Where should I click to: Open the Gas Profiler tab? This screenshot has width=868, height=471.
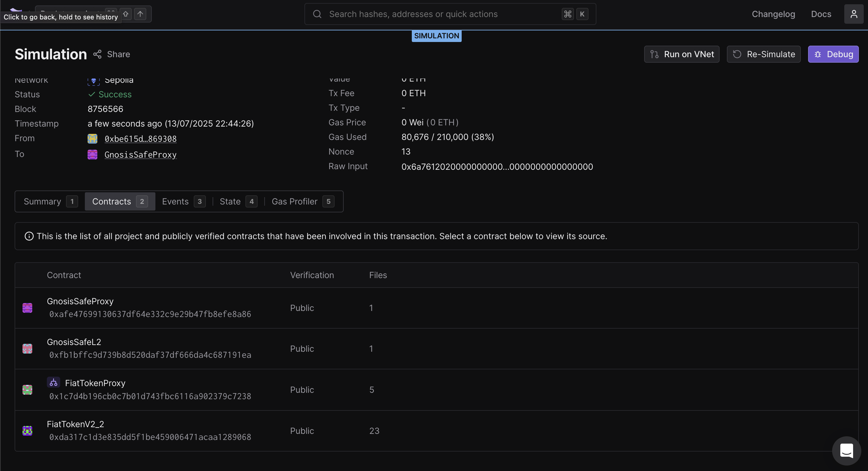pyautogui.click(x=303, y=202)
